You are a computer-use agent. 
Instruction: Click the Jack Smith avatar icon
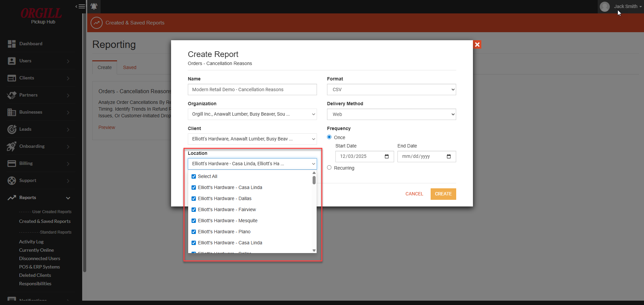click(x=605, y=6)
